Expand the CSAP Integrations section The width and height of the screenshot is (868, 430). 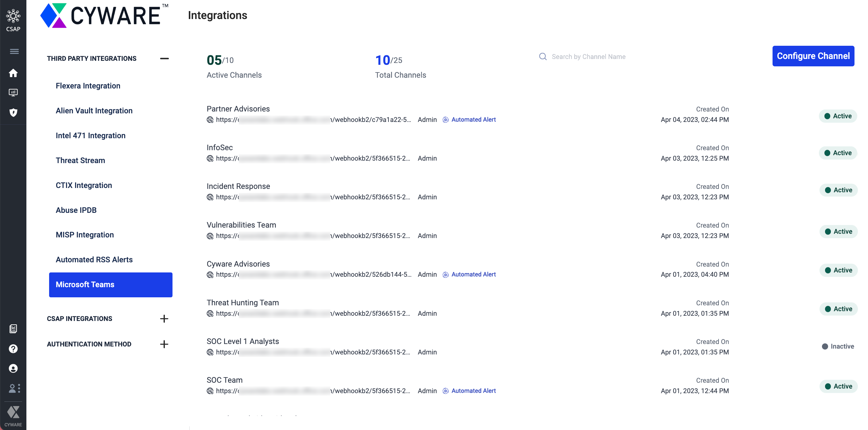164,319
